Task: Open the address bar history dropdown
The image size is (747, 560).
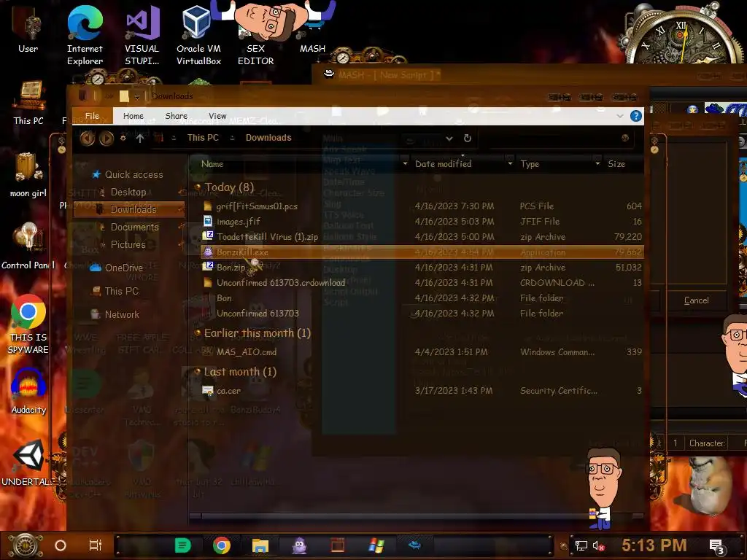Action: pyautogui.click(x=449, y=139)
